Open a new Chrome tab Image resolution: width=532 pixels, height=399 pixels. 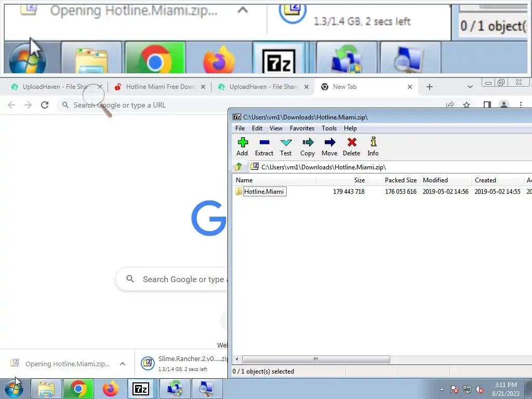[430, 87]
